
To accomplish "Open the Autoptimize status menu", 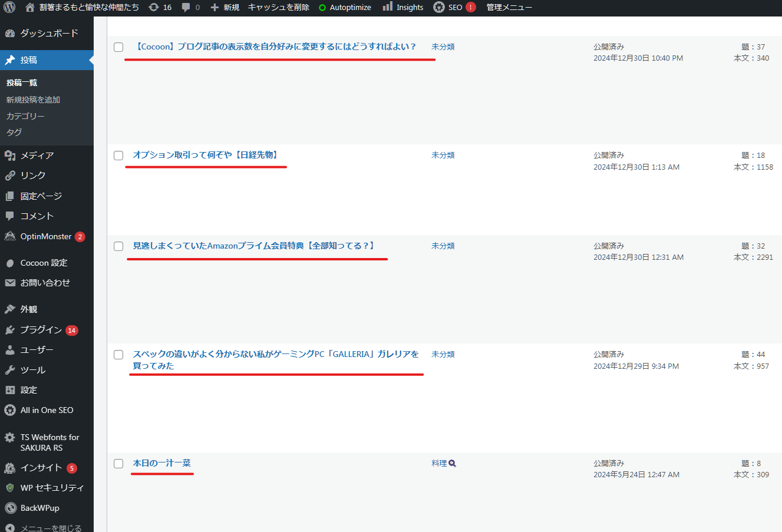I will coord(345,7).
